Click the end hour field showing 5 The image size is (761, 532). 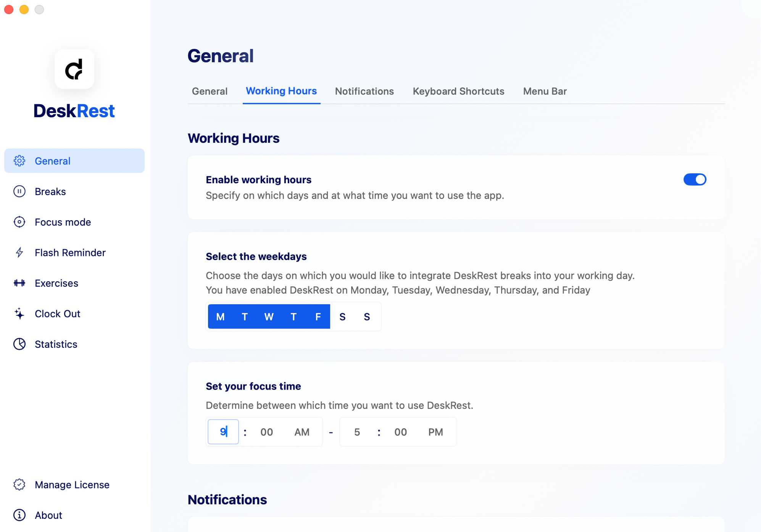(357, 432)
